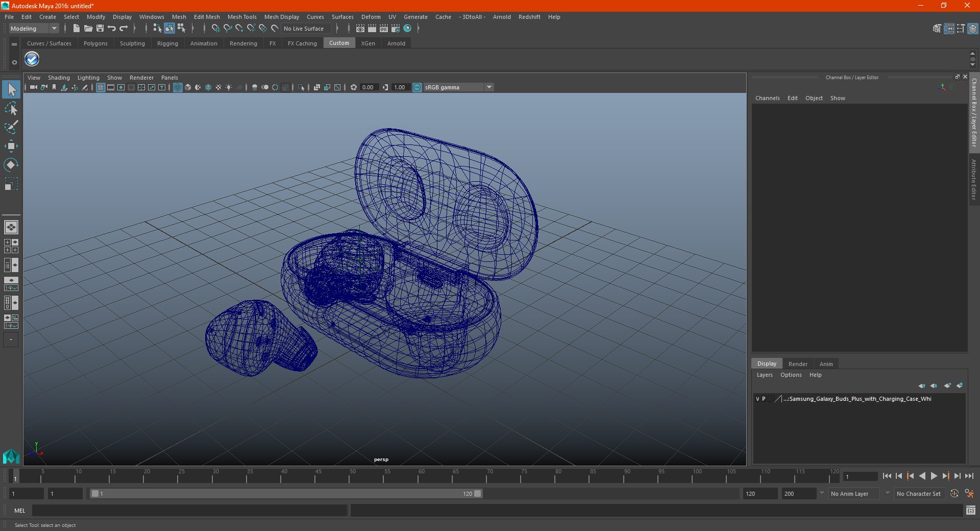Viewport: 980px width, 531px height.
Task: Start IPR render of current frame
Action: 384,29
